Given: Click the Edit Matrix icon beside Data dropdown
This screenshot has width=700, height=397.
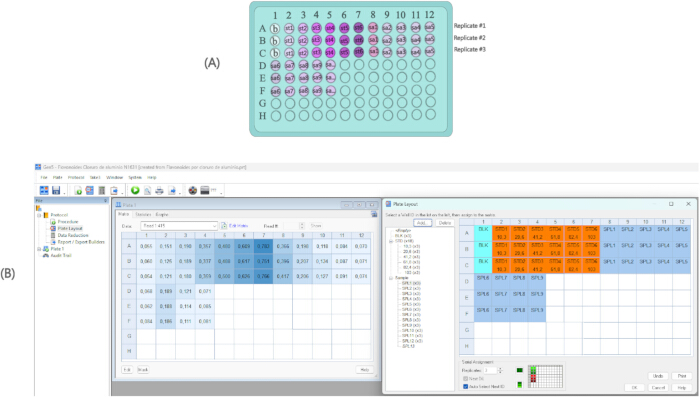Looking at the screenshot, I should click(224, 226).
